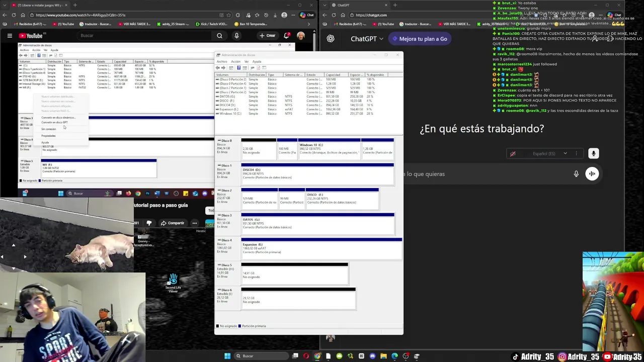Select the Windows 10 (C:) partition block on Disco 0
This screenshot has height=362, width=644.
point(329,149)
